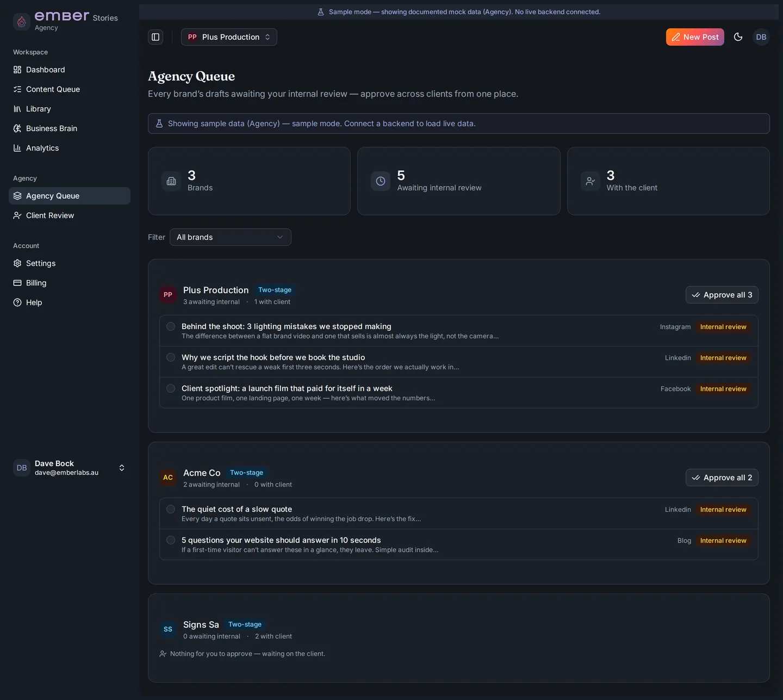Viewport: 783px width, 700px height.
Task: Click the clock icon for Awaiting internal review
Action: click(381, 181)
